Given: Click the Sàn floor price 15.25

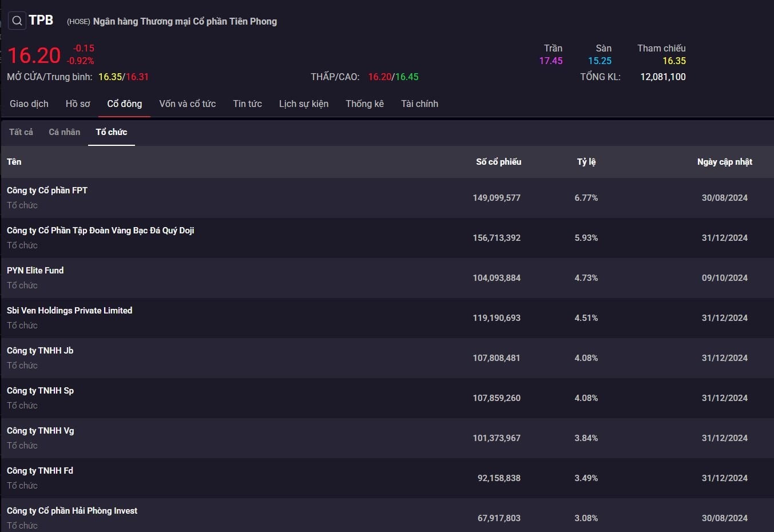Looking at the screenshot, I should 600,61.
